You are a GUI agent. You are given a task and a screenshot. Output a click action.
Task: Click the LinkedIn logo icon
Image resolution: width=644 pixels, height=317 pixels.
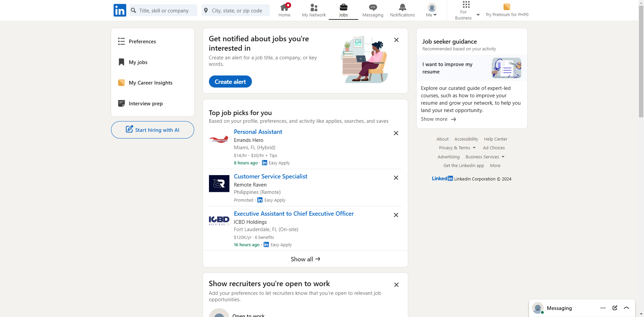point(120,10)
